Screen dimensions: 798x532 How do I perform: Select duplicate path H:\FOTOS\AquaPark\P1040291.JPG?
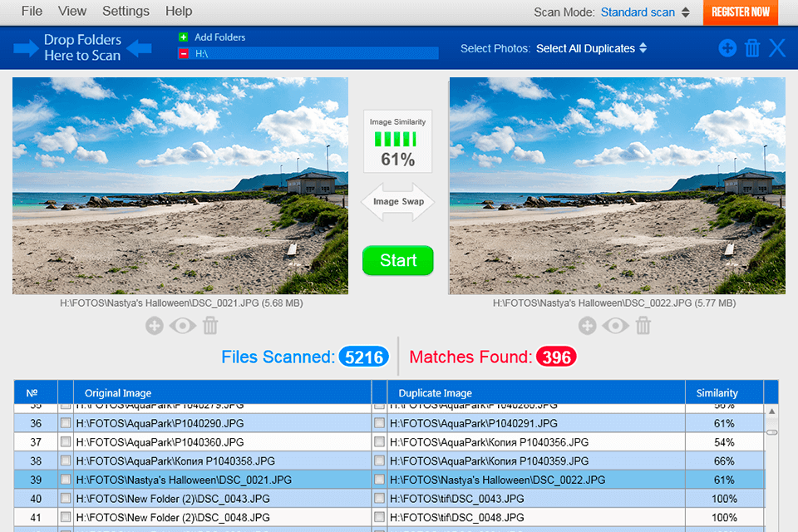tap(473, 424)
